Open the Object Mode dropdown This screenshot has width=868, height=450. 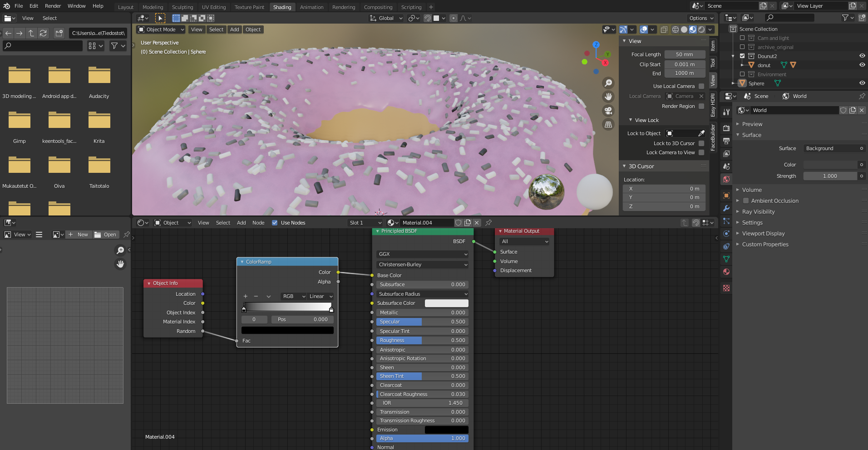(x=161, y=29)
